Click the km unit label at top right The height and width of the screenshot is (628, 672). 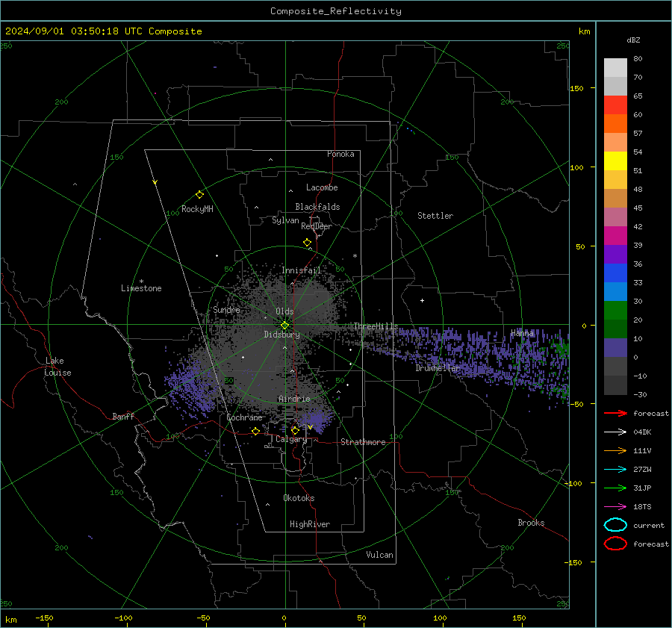click(584, 31)
